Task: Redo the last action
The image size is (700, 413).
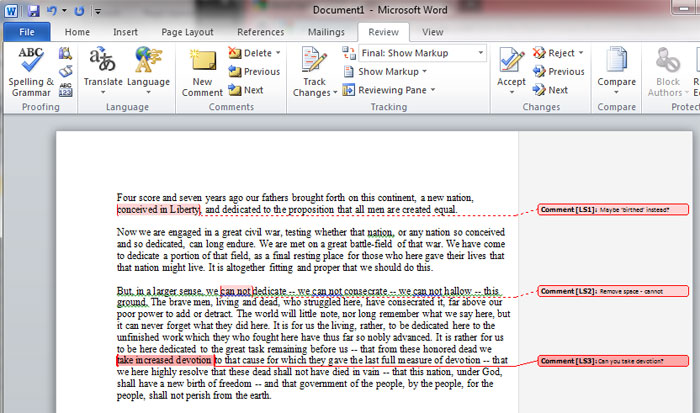Action: (x=79, y=11)
